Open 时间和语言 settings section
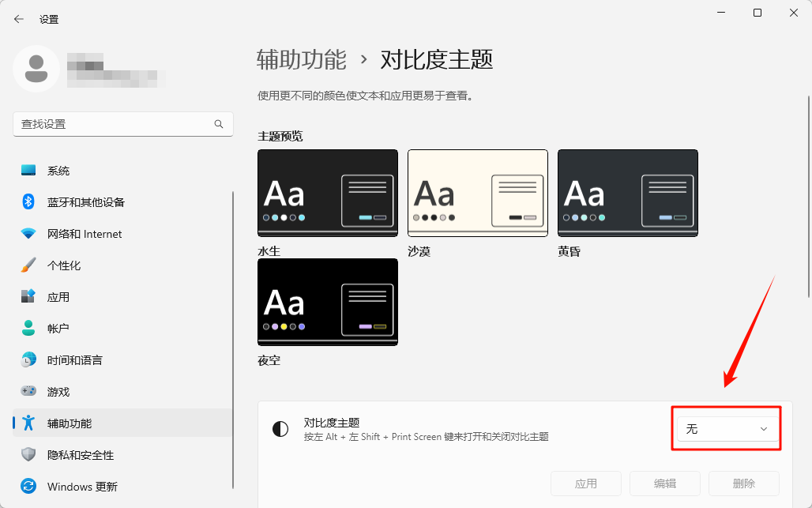 pyautogui.click(x=74, y=360)
